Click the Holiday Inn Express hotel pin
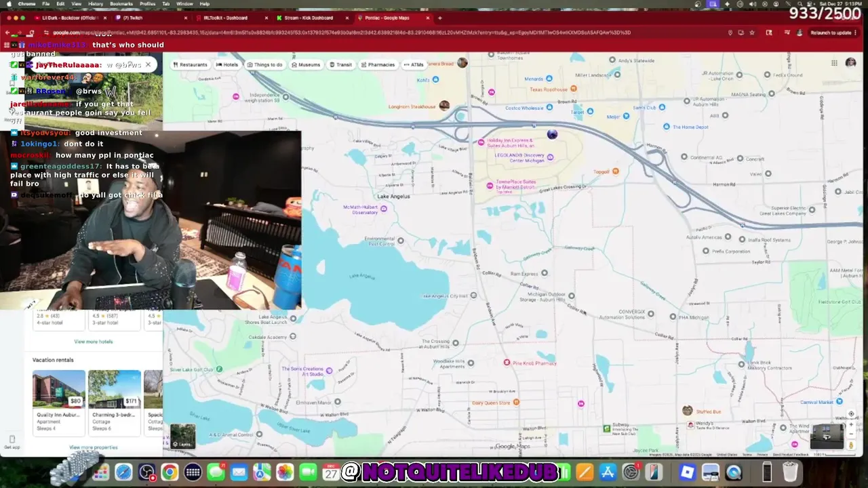This screenshot has height=488, width=868. 481,142
